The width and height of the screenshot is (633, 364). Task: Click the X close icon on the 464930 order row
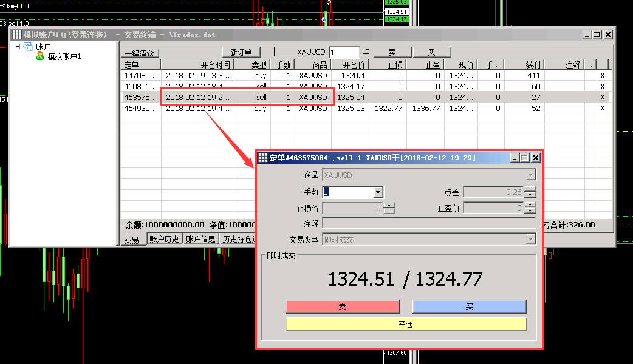[603, 109]
